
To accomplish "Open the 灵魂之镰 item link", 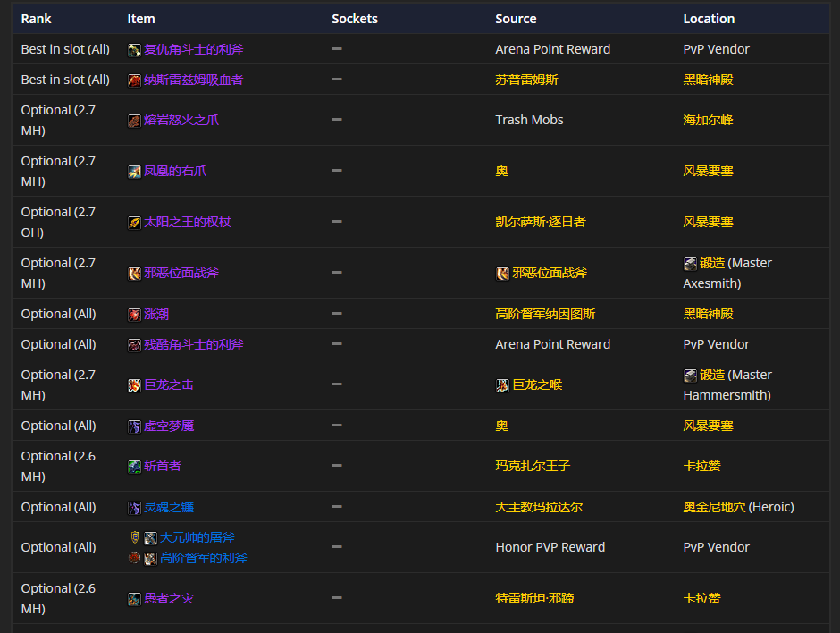I will tap(169, 507).
